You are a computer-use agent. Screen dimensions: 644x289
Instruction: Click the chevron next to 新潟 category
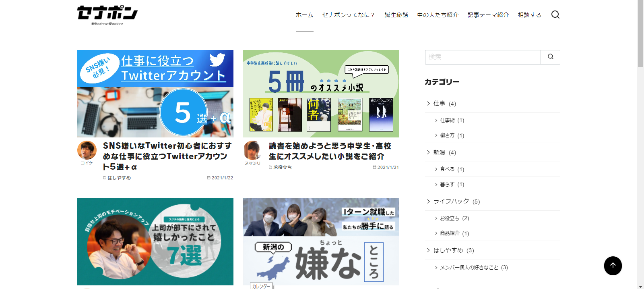point(428,152)
